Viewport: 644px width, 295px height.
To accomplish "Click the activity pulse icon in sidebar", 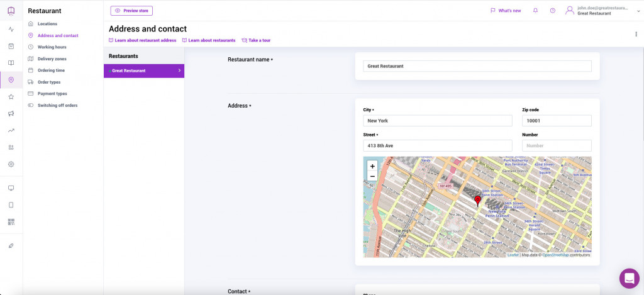I will pos(11,29).
